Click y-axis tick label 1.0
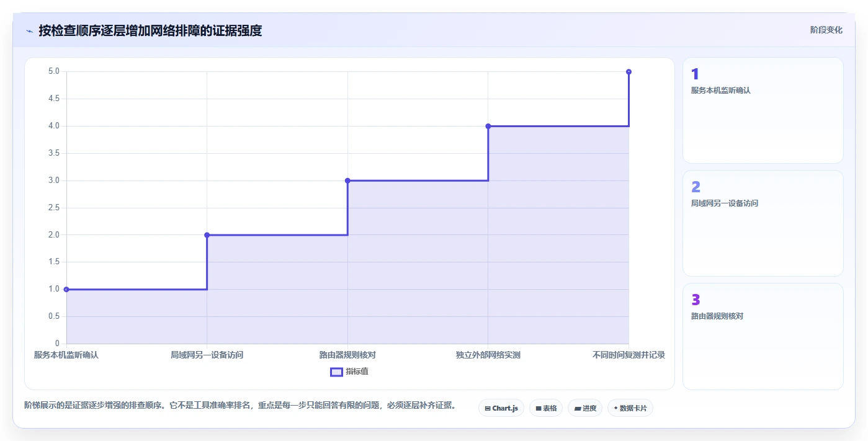 point(54,289)
